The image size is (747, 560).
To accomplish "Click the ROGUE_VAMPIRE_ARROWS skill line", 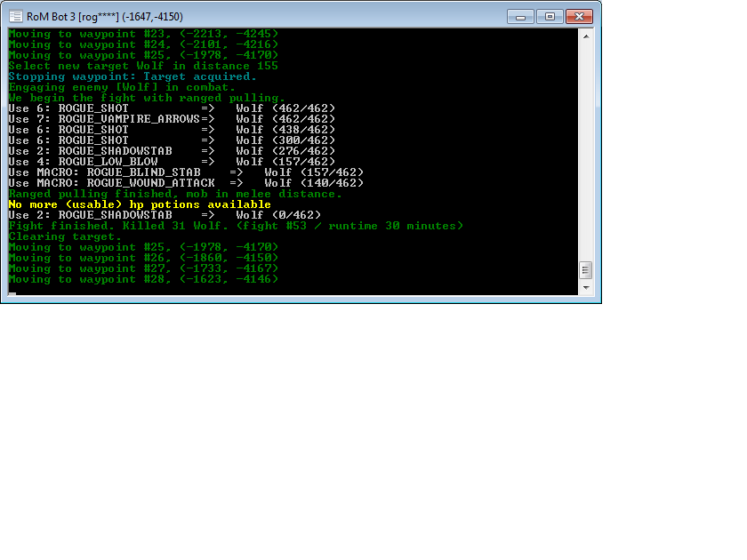I will [172, 119].
